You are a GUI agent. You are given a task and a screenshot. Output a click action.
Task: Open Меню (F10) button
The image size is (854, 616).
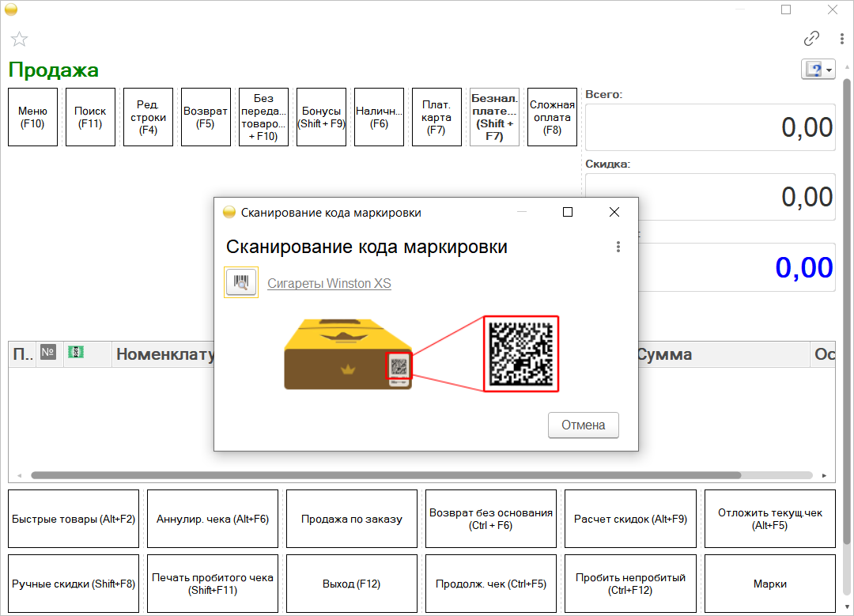[x=32, y=117]
